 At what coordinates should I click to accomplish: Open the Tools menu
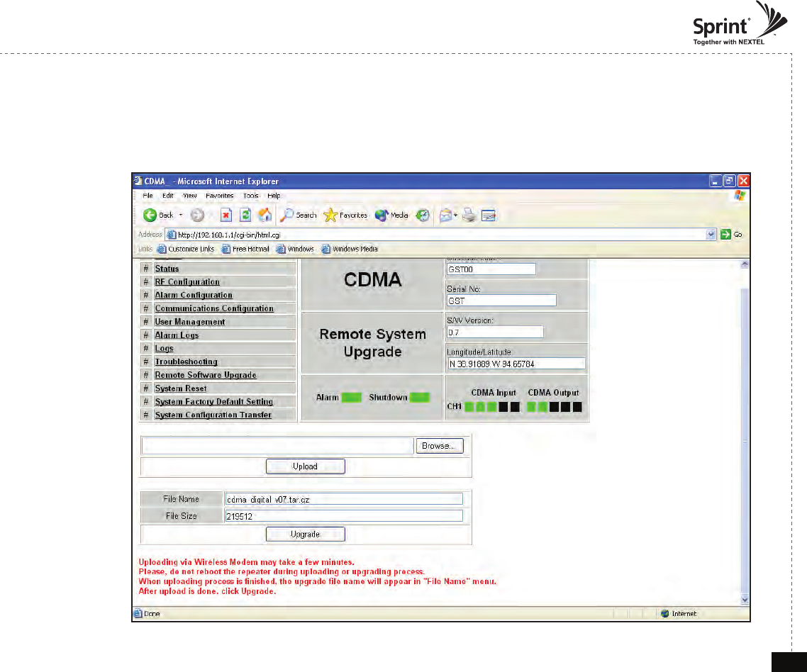coord(250,196)
